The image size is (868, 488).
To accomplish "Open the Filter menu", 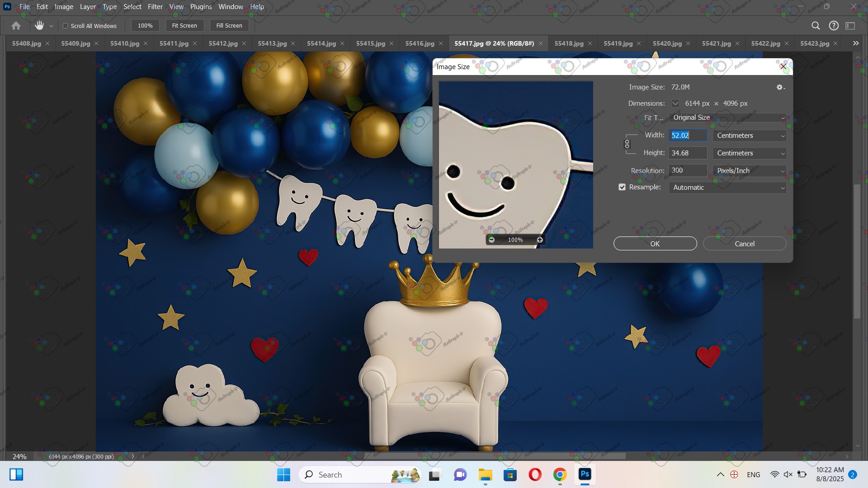I will tap(155, 7).
